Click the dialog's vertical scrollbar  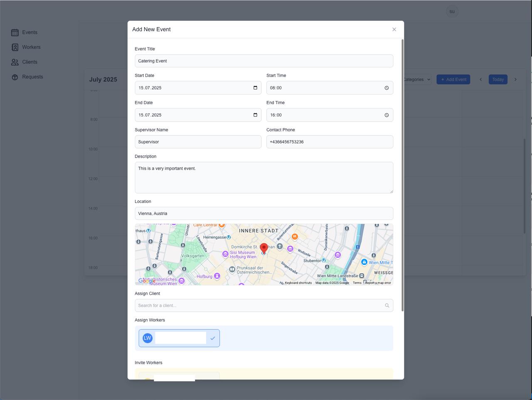(402, 175)
